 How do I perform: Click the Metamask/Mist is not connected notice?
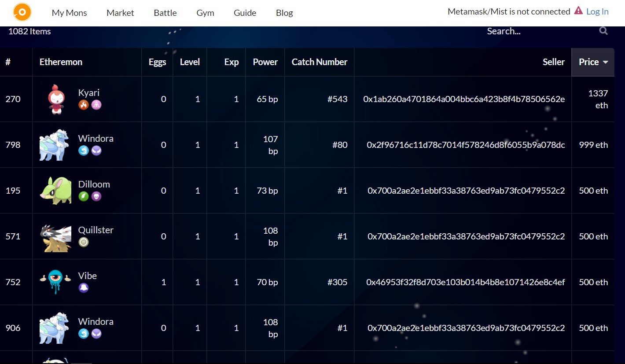(509, 11)
